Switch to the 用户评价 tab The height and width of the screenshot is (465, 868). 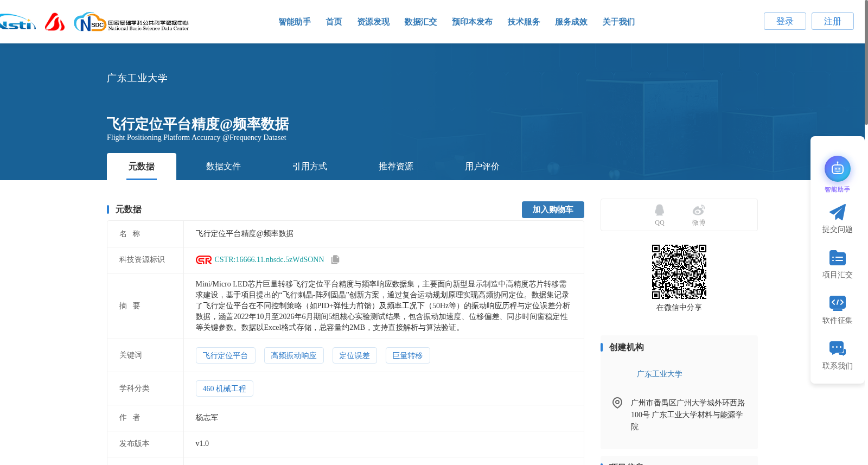482,167
